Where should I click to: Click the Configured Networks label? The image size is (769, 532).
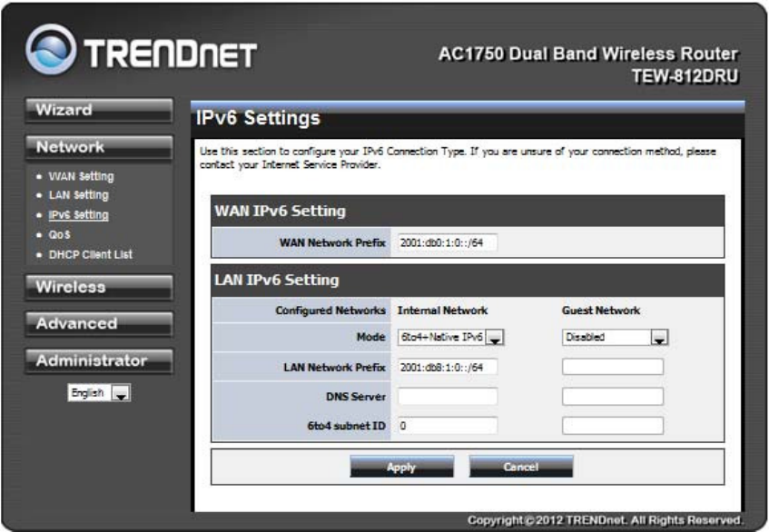click(330, 310)
